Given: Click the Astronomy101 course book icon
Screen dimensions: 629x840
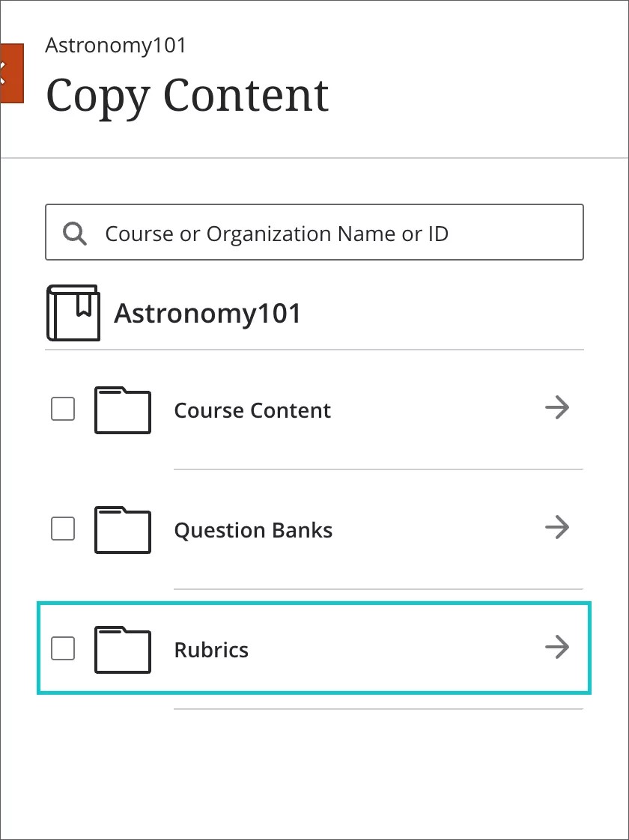Looking at the screenshot, I should [x=73, y=312].
